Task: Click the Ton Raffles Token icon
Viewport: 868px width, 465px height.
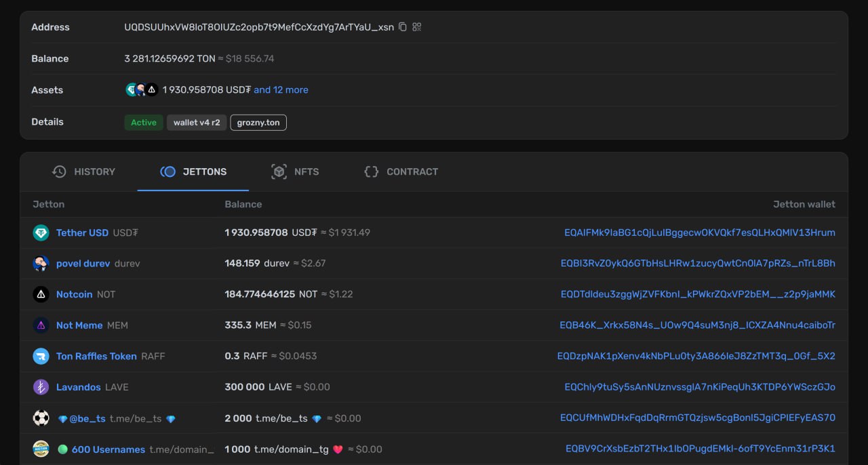Action: (41, 356)
